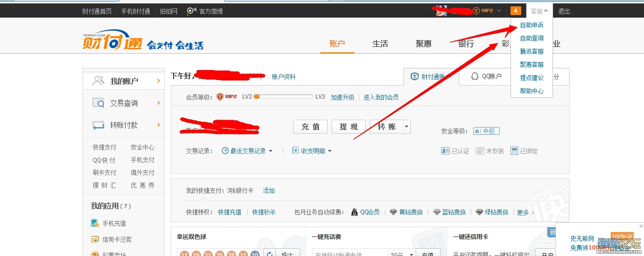Click the 快捷充值 link
The width and height of the screenshot is (644, 256).
(x=229, y=212)
